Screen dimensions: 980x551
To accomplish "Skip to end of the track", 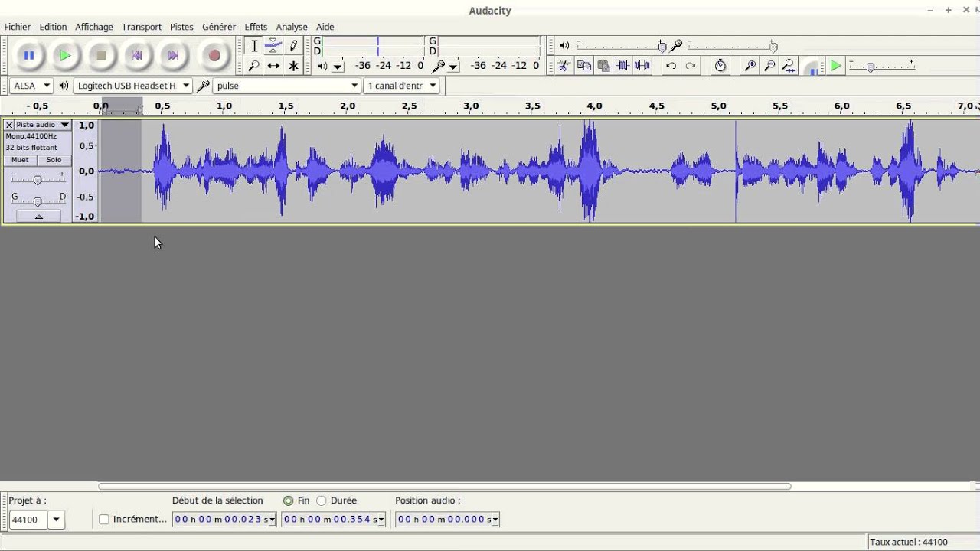I will (173, 55).
